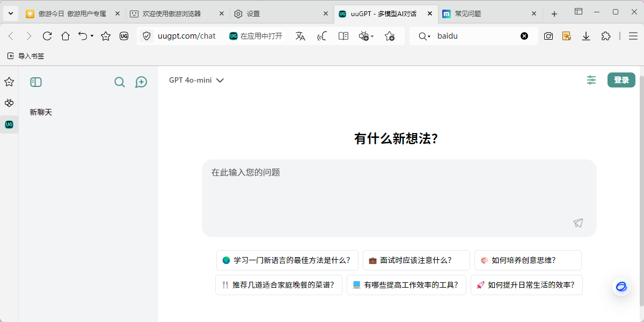
Task: Activate the read-aloud feature
Action: (321, 36)
